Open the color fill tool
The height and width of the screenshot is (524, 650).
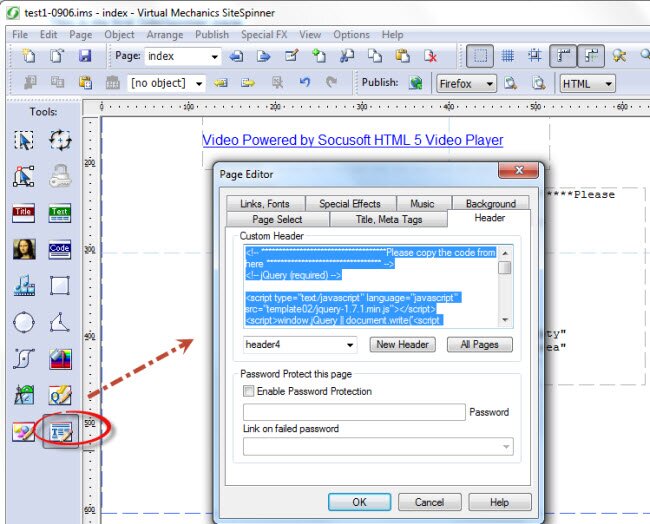click(60, 359)
